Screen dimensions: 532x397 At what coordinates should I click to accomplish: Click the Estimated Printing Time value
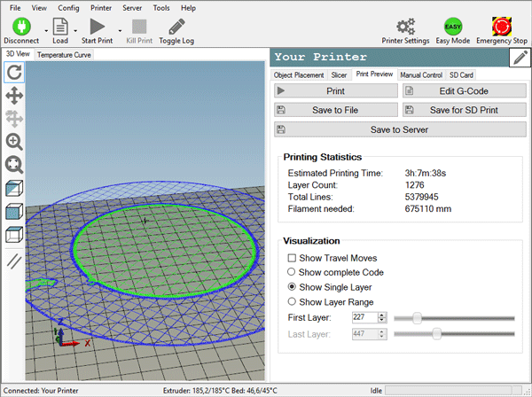425,173
